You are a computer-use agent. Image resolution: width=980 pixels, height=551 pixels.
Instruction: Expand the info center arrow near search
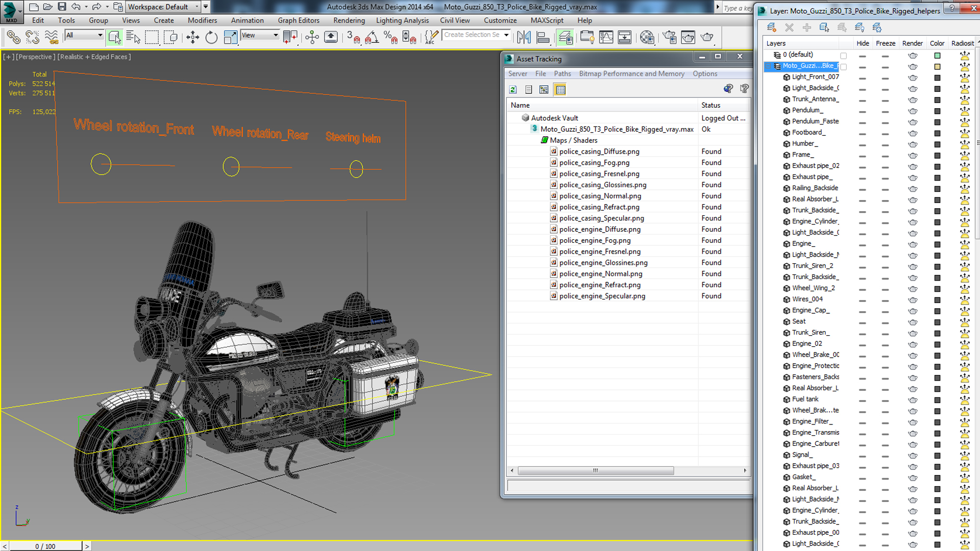(718, 7)
